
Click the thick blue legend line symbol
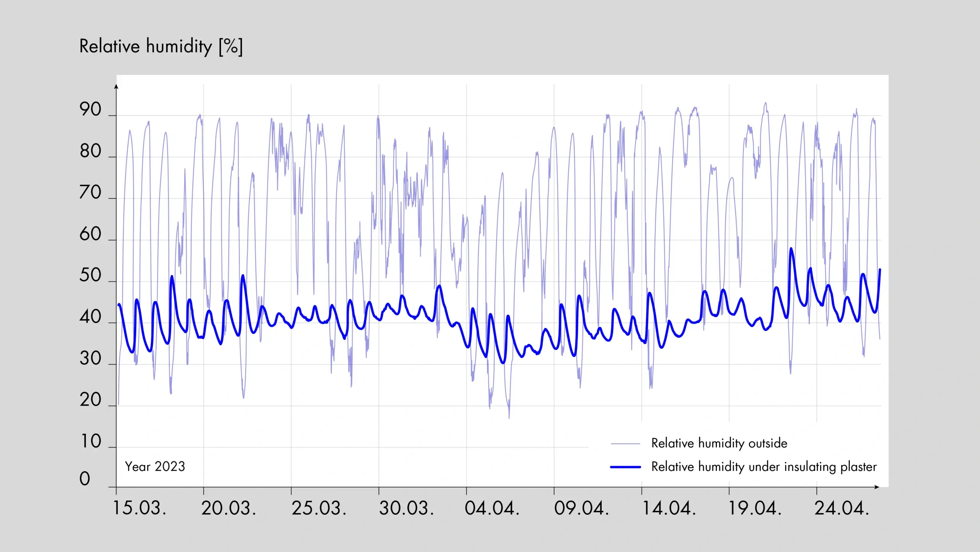coord(626,467)
